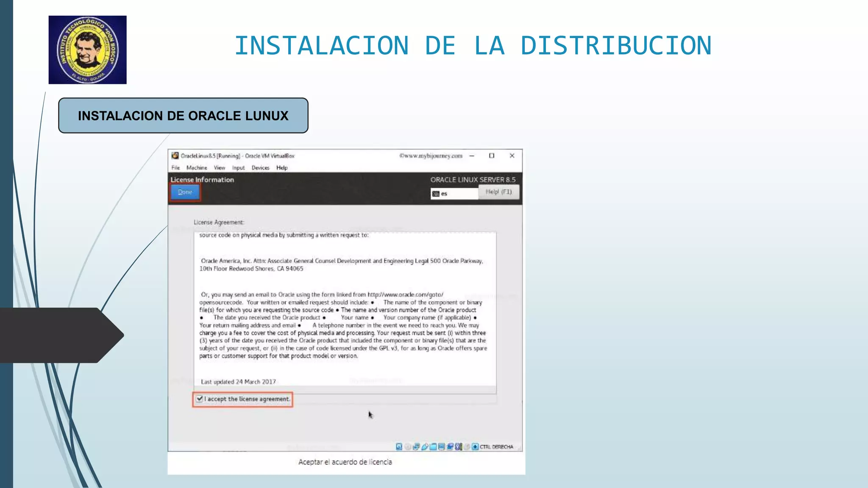868x488 pixels.
Task: Click the 'License Information' heading
Action: click(x=202, y=180)
